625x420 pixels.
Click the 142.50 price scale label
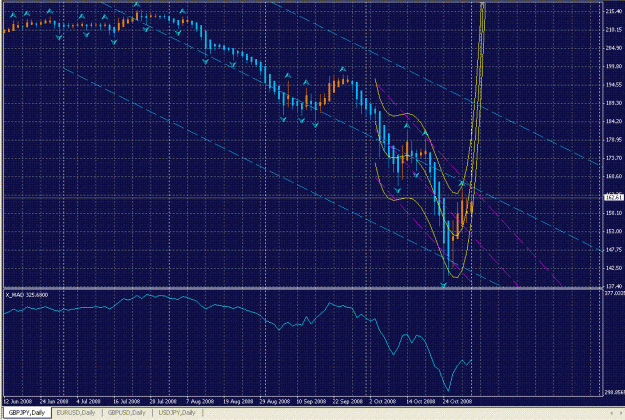(x=613, y=268)
